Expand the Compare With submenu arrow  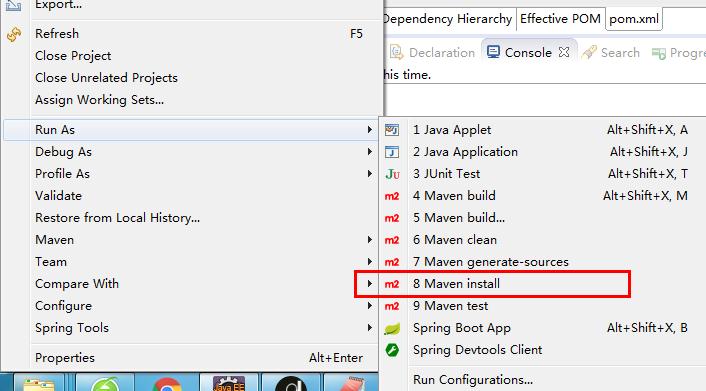point(370,284)
